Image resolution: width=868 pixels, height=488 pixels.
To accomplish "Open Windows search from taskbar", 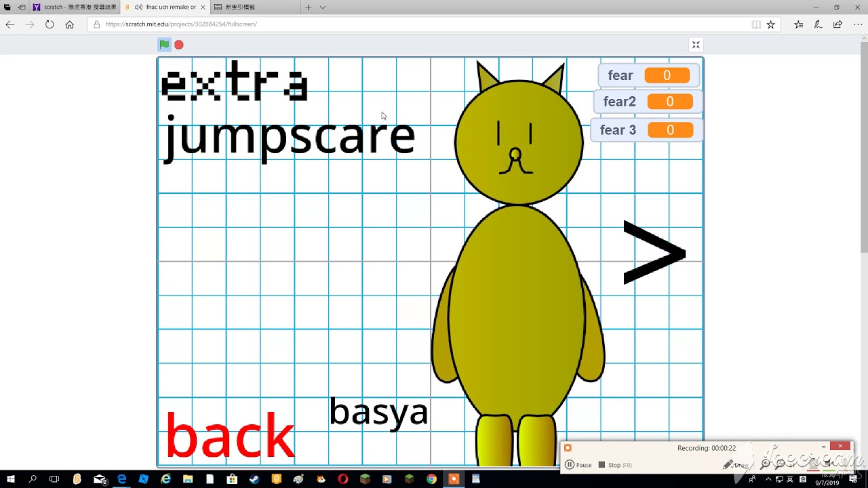I will pyautogui.click(x=33, y=479).
